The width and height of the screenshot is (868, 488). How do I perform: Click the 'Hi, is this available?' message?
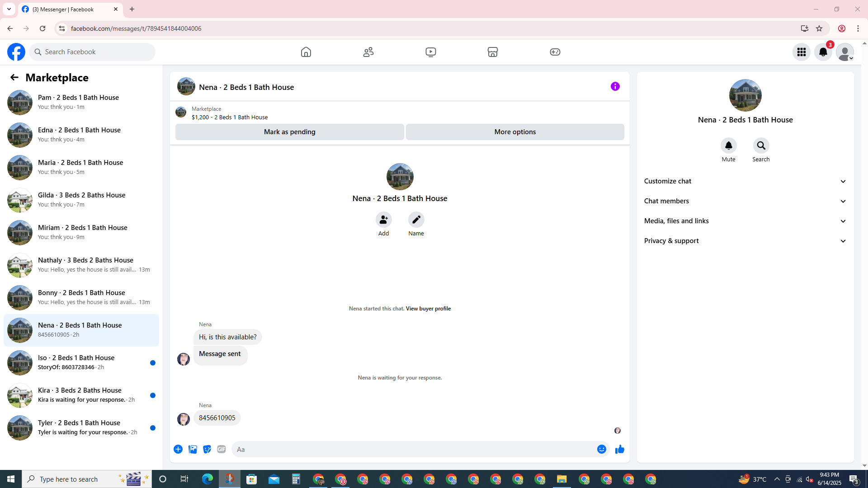click(228, 337)
